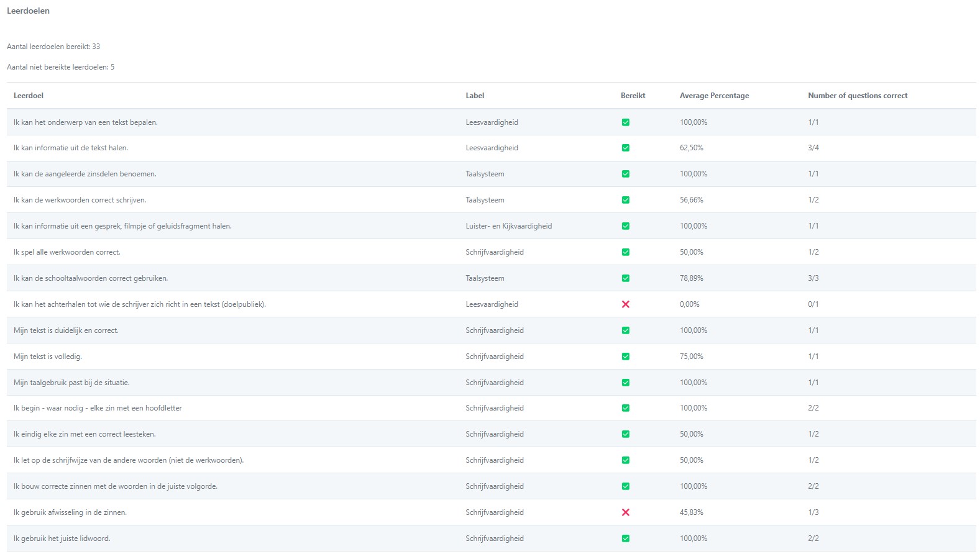Click green check for 'juiste lidwoord' row

click(625, 538)
